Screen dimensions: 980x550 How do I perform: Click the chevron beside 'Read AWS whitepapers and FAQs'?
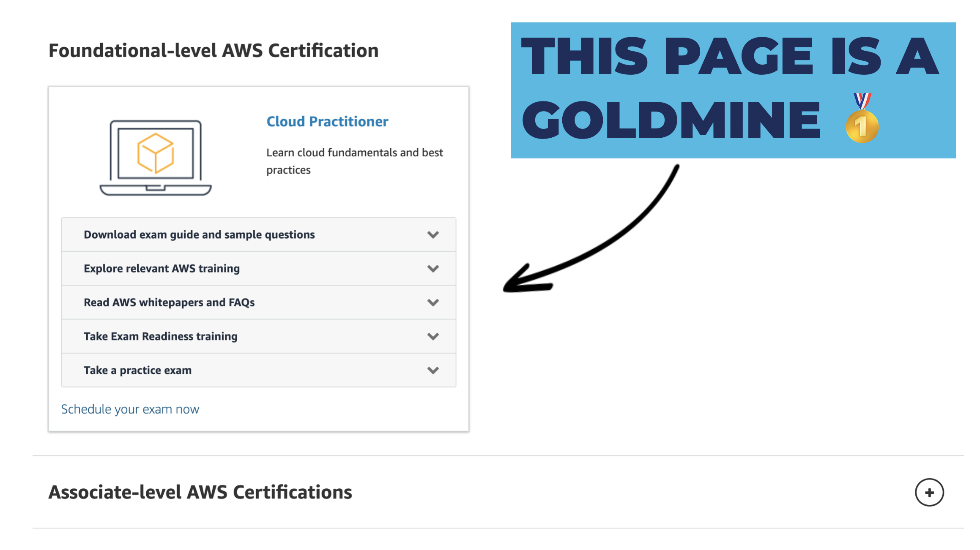pyautogui.click(x=433, y=302)
